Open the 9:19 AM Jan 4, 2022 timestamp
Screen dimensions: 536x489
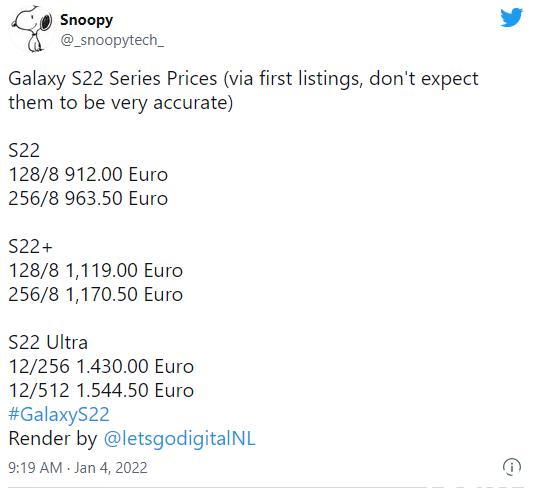[78, 468]
